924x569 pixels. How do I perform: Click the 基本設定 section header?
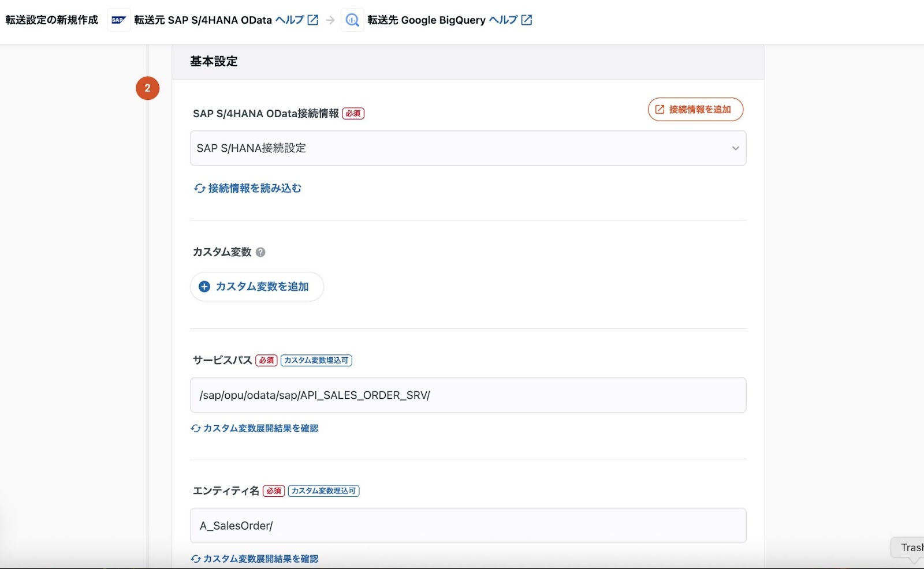468,61
